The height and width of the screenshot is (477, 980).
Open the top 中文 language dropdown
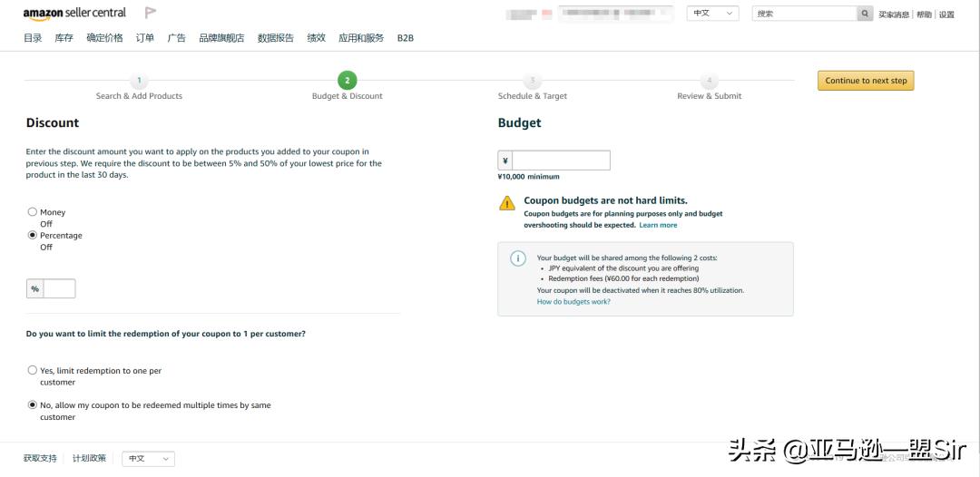point(712,13)
